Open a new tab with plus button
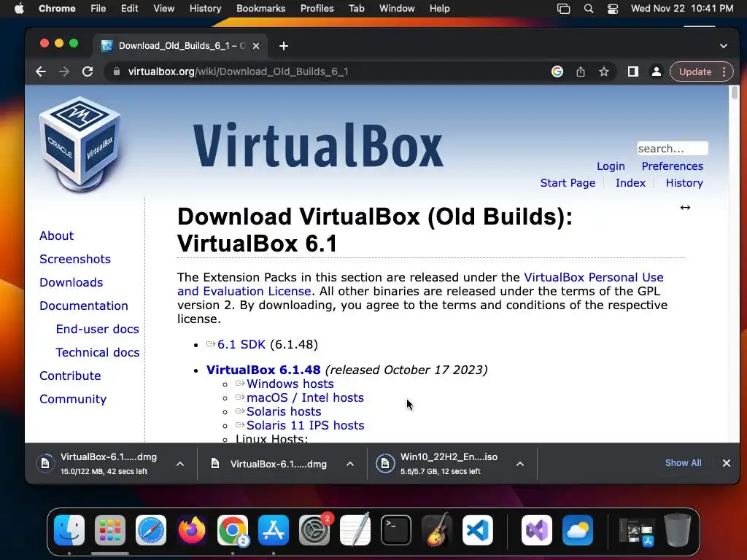This screenshot has height=560, width=747. (284, 46)
